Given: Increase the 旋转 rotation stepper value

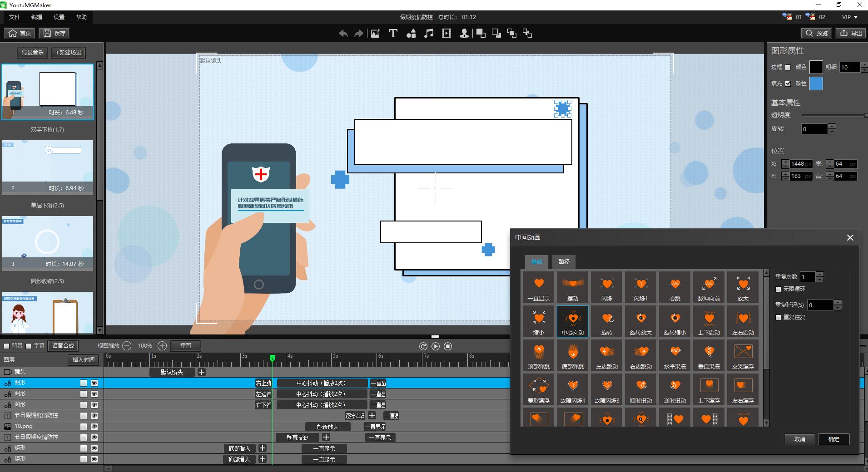Looking at the screenshot, I should point(832,126).
